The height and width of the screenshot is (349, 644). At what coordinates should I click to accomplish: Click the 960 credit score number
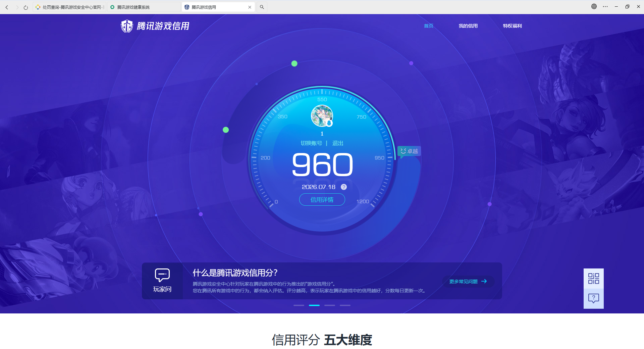322,165
